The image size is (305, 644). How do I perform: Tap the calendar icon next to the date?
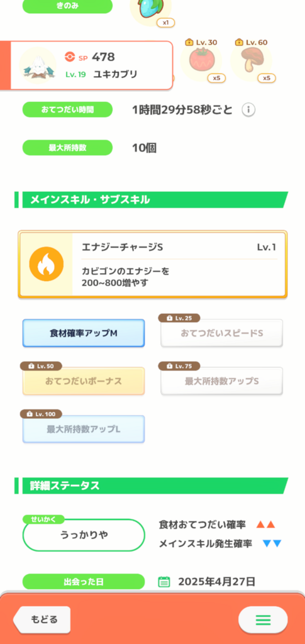tap(164, 582)
